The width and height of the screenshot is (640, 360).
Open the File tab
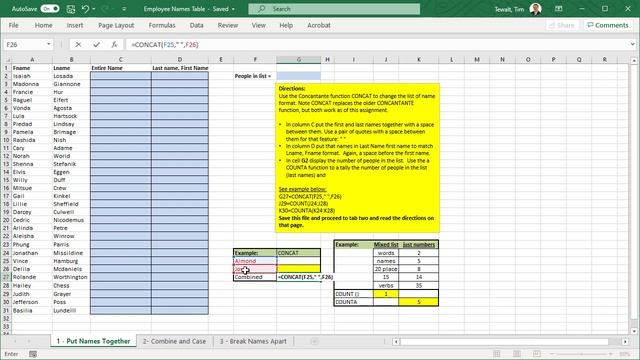13,25
